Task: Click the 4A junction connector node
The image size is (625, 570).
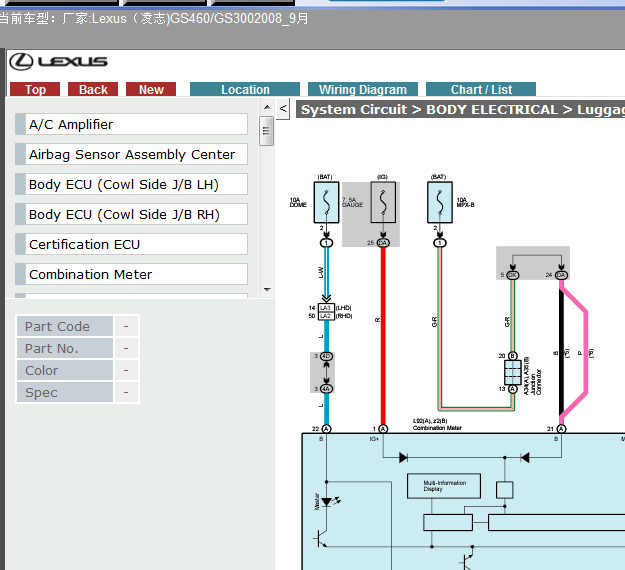Action: (326, 389)
